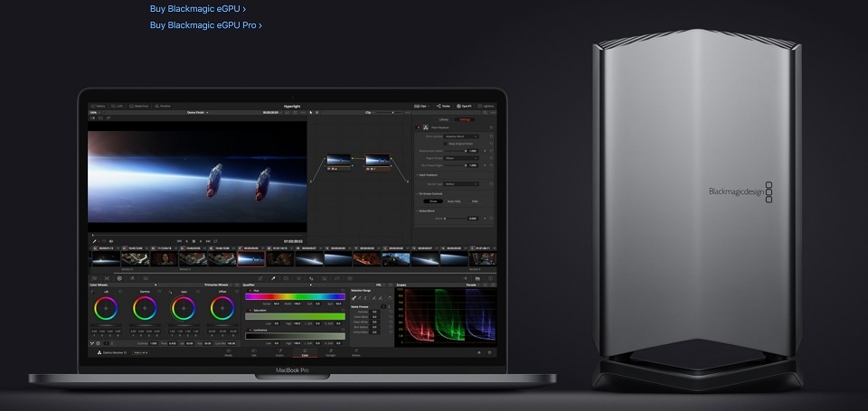Open the Key palette icon
The width and height of the screenshot is (868, 411).
(324, 278)
